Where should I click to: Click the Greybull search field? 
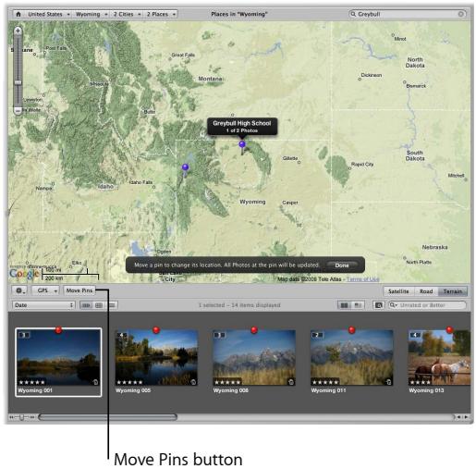[407, 14]
